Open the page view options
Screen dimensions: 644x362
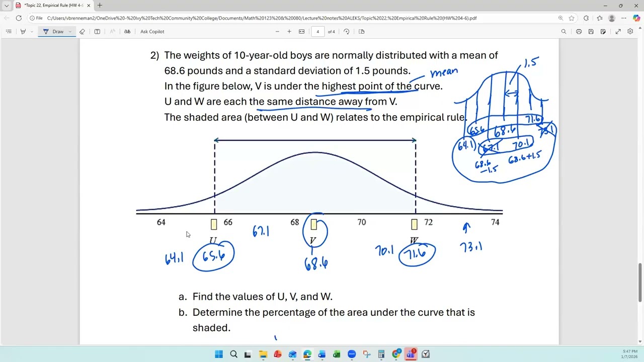coord(361,31)
